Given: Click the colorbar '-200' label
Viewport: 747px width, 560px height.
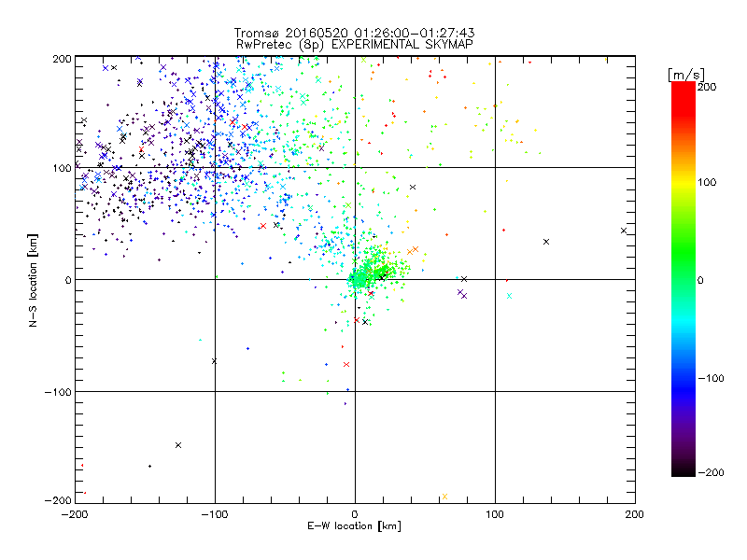Looking at the screenshot, I should pyautogui.click(x=711, y=472).
